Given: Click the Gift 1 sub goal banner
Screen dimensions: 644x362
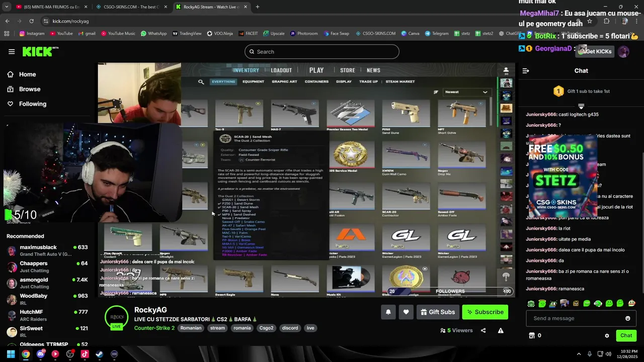Looking at the screenshot, I should [581, 92].
